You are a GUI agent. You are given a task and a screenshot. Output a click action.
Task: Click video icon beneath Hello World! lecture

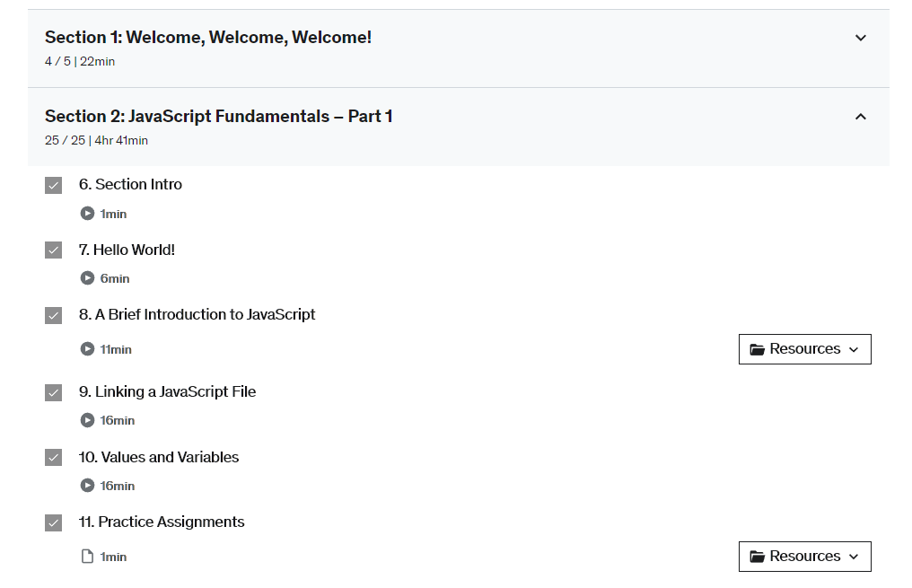87,278
